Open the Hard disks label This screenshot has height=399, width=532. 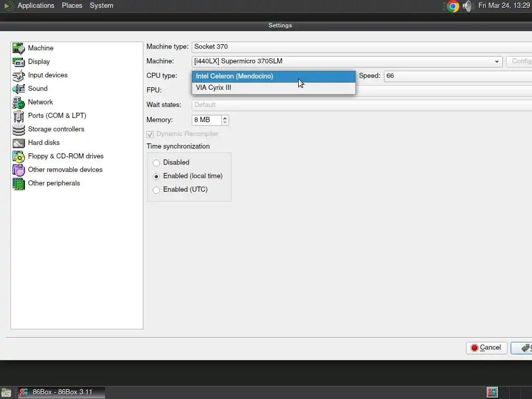(44, 142)
